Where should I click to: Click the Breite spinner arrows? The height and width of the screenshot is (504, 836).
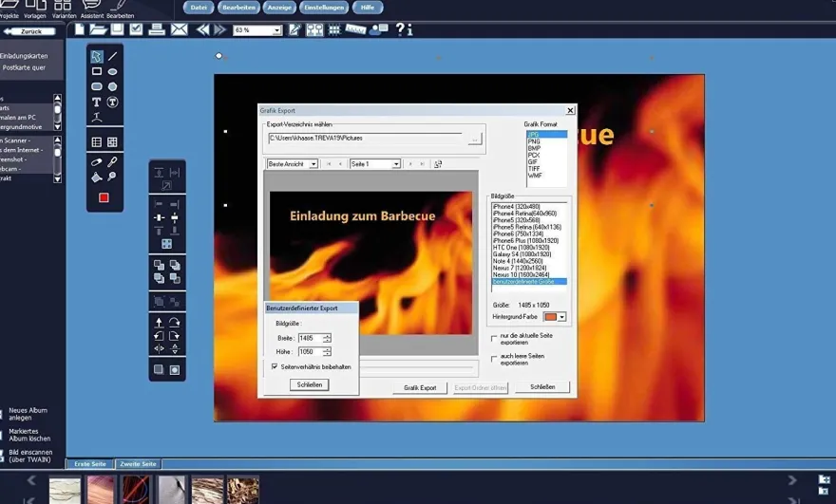click(x=327, y=338)
